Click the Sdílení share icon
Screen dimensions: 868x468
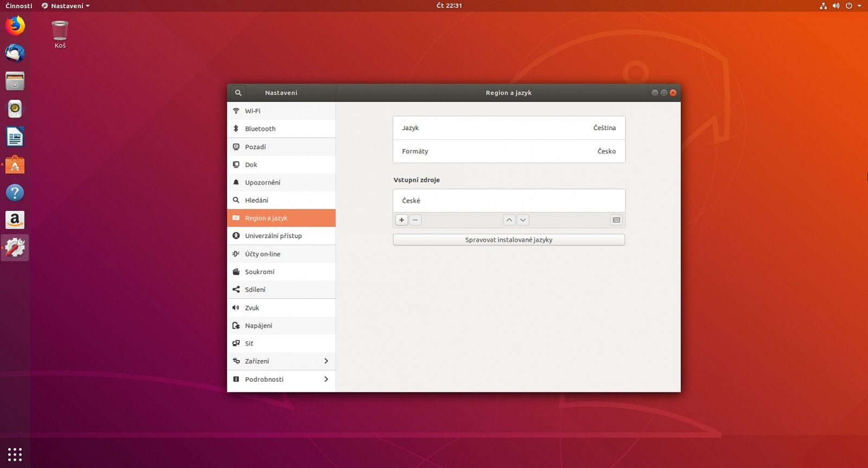236,290
